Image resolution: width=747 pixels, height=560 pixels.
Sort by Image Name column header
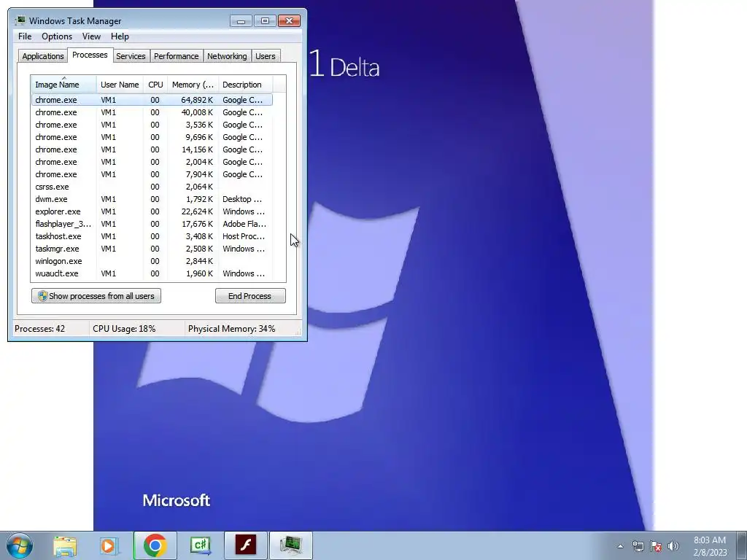click(x=64, y=85)
